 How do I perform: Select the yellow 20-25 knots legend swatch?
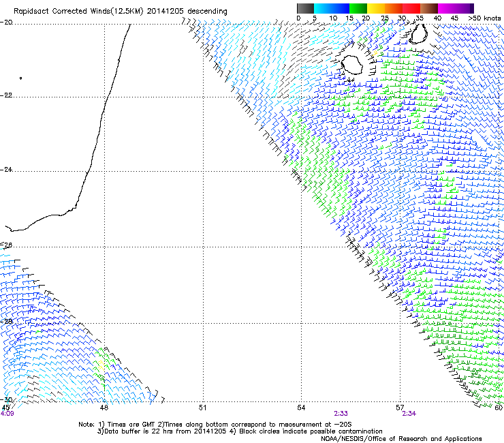coord(376,8)
